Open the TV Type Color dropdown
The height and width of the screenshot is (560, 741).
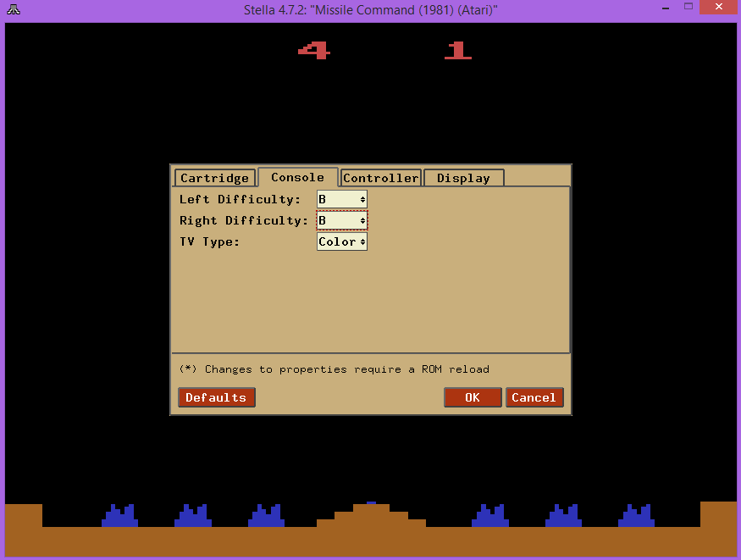[x=342, y=241]
